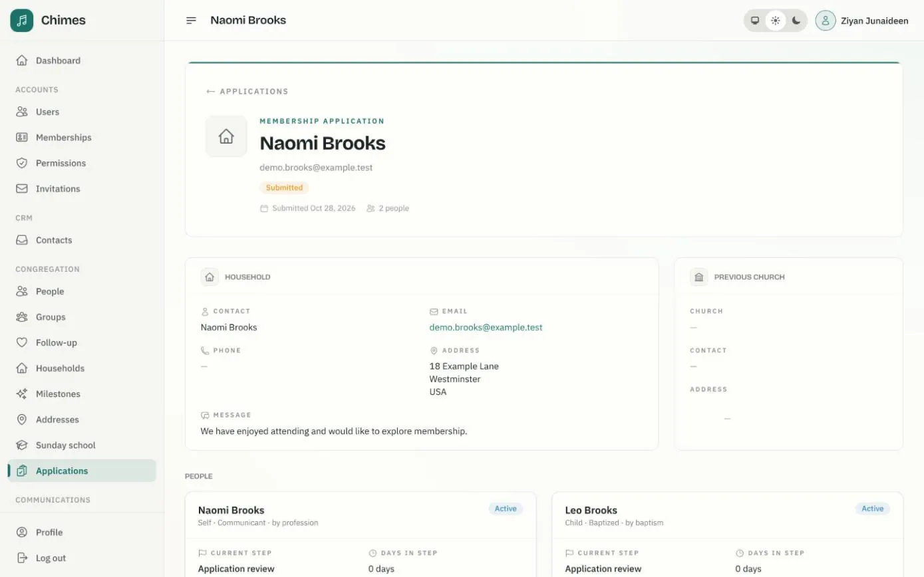This screenshot has width=924, height=577.
Task: Click the Households home icon
Action: pos(22,368)
